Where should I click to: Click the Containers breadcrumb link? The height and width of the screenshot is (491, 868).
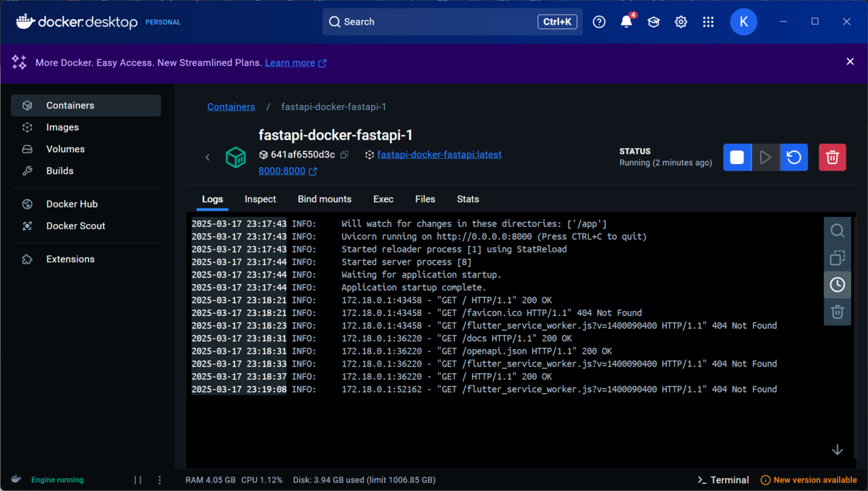point(231,107)
